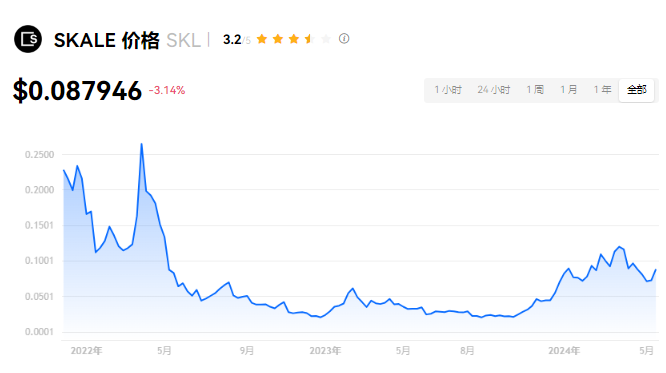666x373 pixels.
Task: Click the SKL ticker symbol
Action: point(183,40)
